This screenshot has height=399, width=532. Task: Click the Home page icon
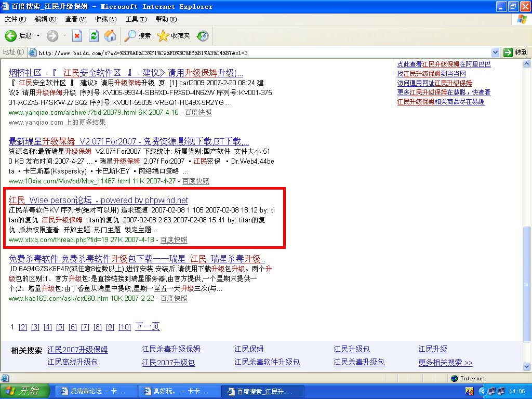point(110,36)
